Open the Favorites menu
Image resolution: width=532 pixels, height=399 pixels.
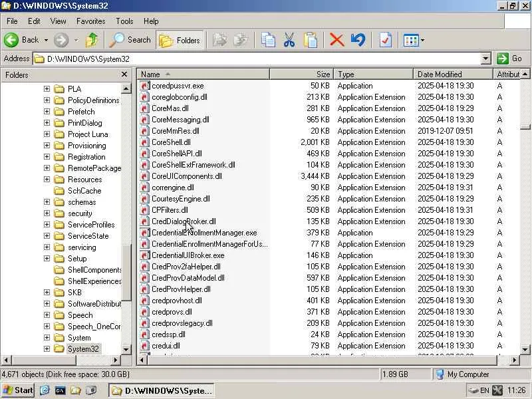pyautogui.click(x=90, y=21)
